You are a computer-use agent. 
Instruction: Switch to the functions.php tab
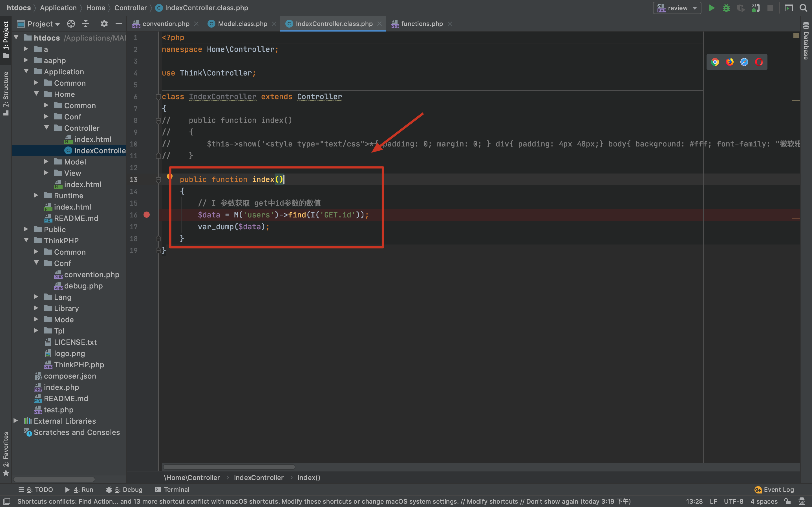point(422,24)
